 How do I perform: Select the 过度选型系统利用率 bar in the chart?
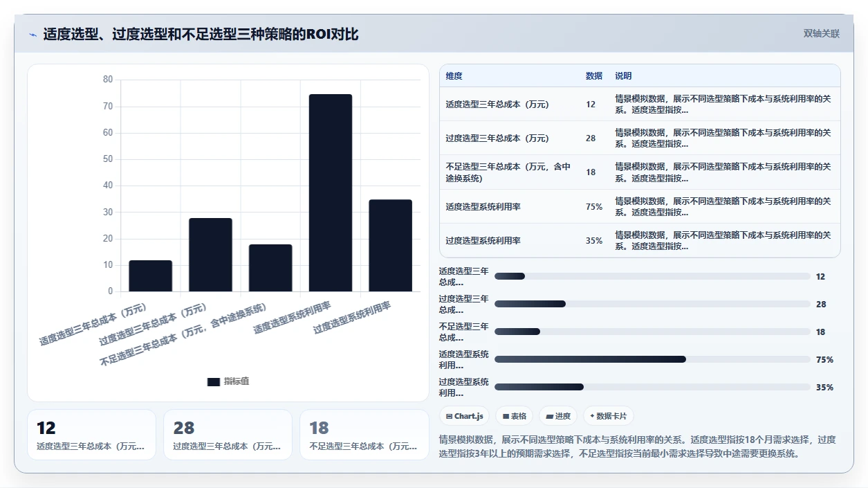pos(391,246)
